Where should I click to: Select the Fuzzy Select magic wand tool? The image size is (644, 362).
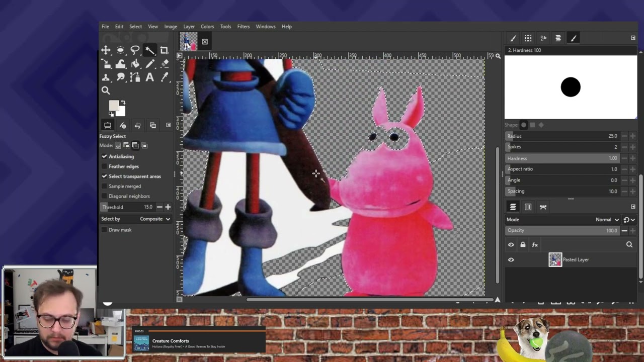(149, 50)
